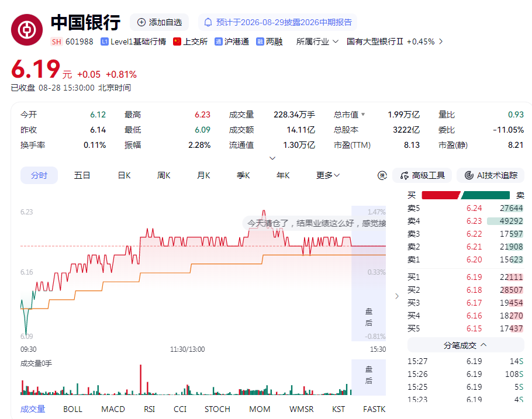This screenshot has height=419, width=532.
Task: Expand more stats chevron below 流通值
Action: click(272, 158)
